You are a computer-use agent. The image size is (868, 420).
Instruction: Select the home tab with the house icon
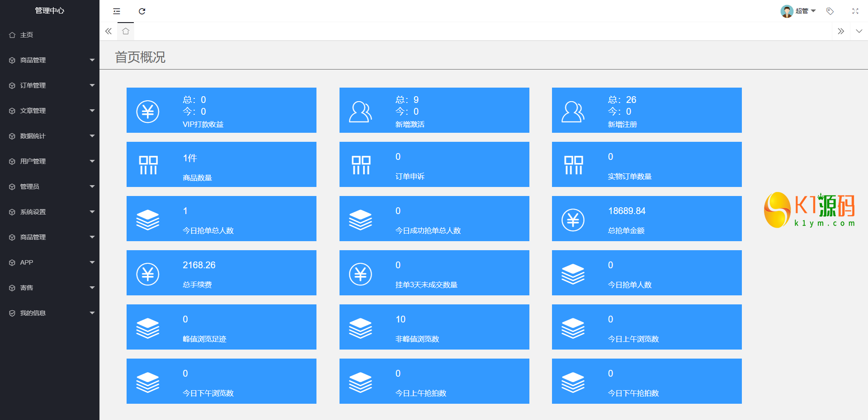tap(126, 31)
